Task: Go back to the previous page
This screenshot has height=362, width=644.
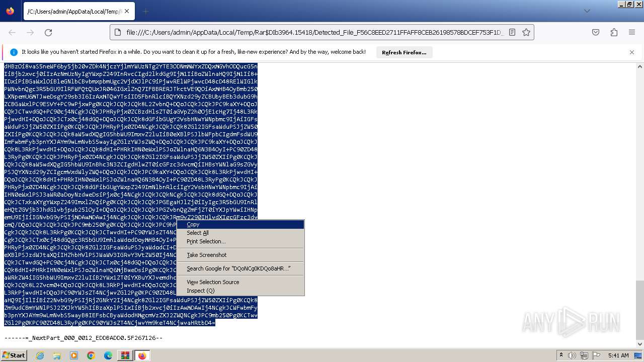Action: pyautogui.click(x=12, y=32)
